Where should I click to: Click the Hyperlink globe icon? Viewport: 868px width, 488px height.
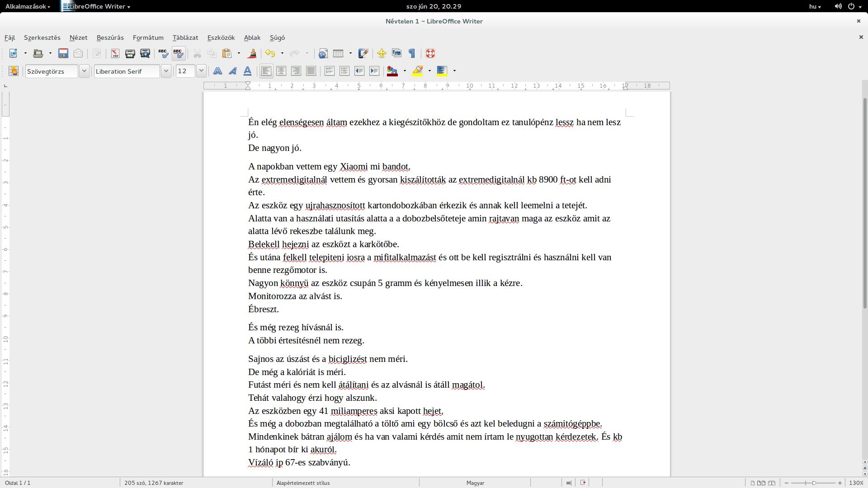tap(323, 53)
